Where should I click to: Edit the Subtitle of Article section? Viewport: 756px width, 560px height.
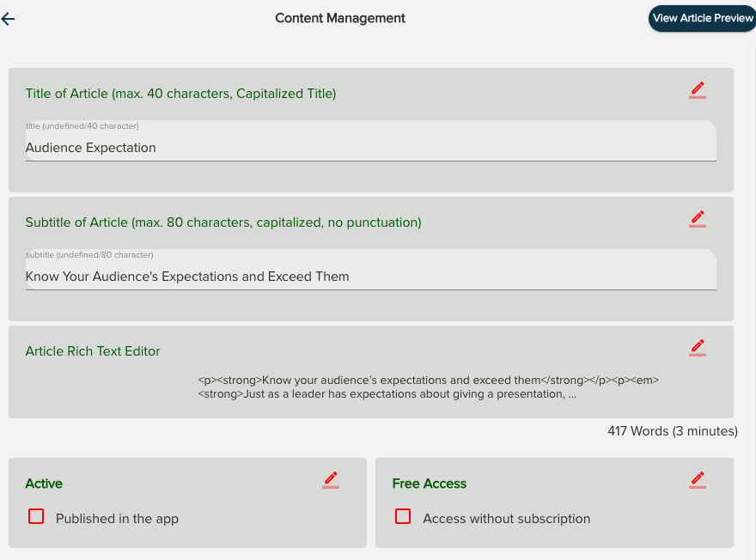(x=698, y=219)
